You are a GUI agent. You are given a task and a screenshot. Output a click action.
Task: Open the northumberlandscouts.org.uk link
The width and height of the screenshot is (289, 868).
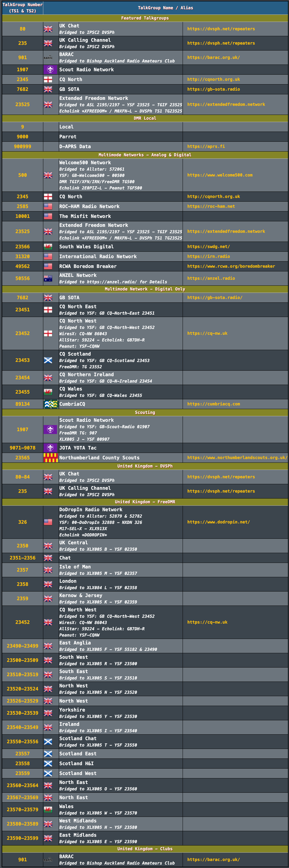click(237, 458)
